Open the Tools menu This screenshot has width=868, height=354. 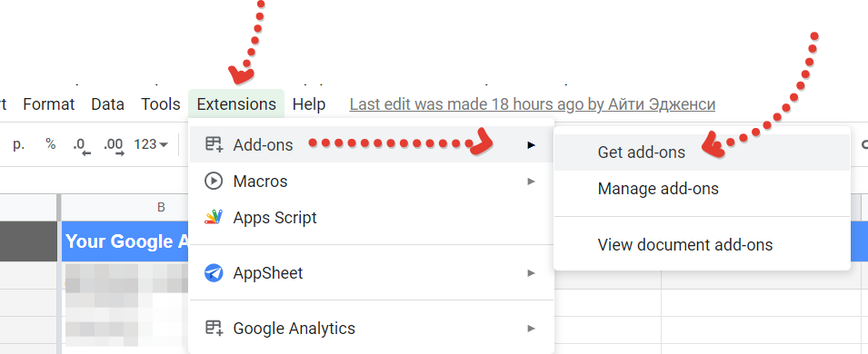tap(161, 104)
